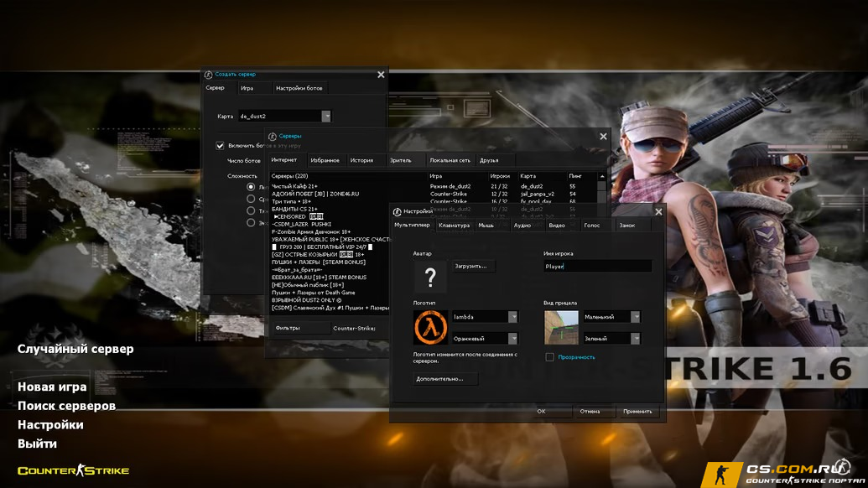868x488 pixels.
Task: Click the orange lambda logo preview
Action: click(x=429, y=327)
